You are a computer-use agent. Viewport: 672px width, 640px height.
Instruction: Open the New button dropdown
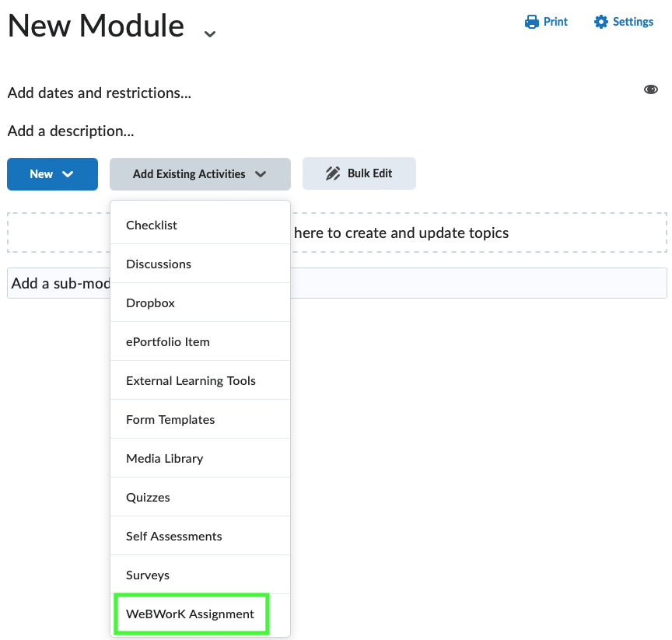[52, 174]
